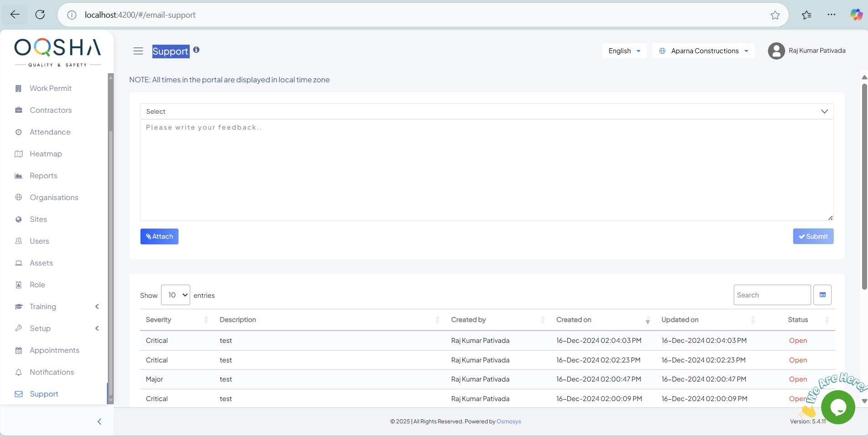Open Work Permit in sidebar
This screenshot has width=868, height=437.
(x=50, y=88)
